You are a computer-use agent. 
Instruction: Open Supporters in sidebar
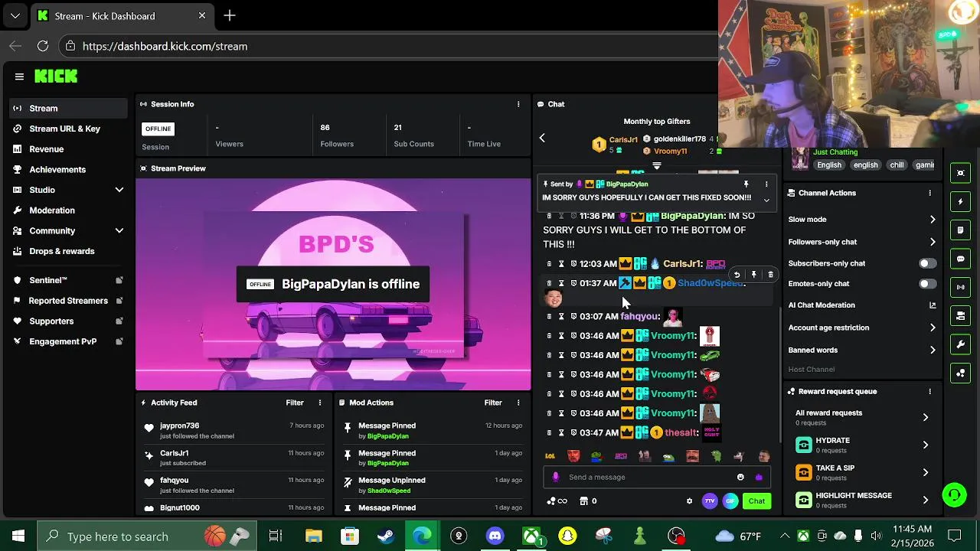(x=68, y=321)
